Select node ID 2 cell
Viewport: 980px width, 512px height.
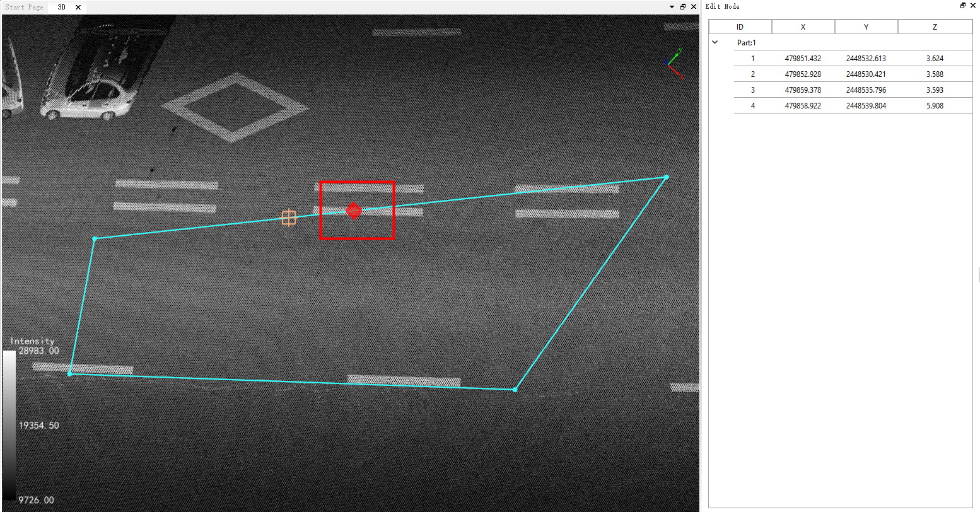pyautogui.click(x=753, y=74)
